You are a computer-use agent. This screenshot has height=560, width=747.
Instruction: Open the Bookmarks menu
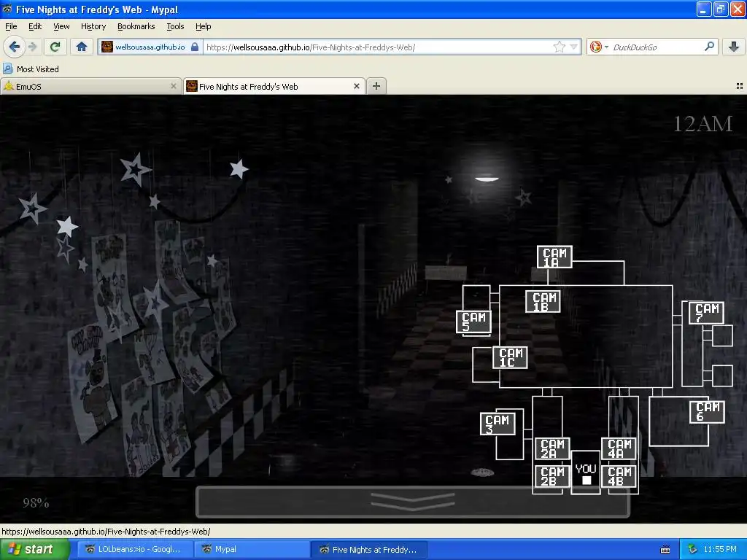[136, 26]
